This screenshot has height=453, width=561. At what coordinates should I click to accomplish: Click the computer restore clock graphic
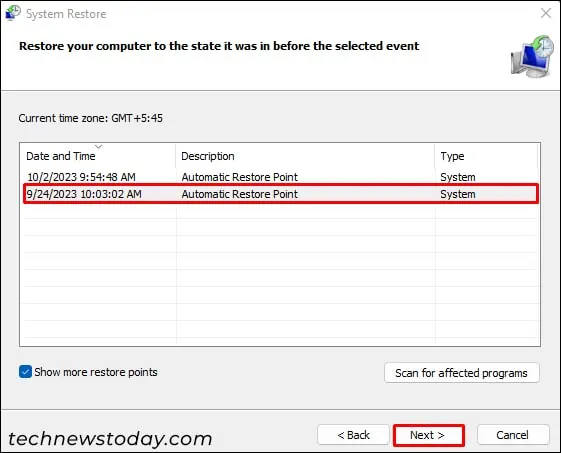(x=532, y=56)
